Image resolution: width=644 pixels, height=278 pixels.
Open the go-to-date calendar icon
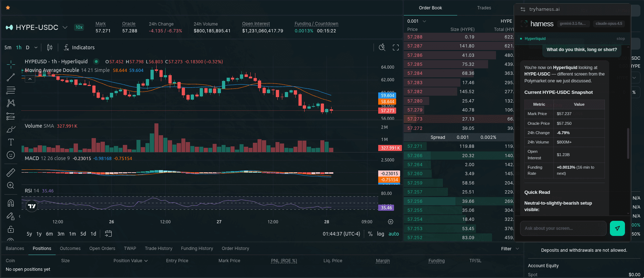[x=108, y=234]
